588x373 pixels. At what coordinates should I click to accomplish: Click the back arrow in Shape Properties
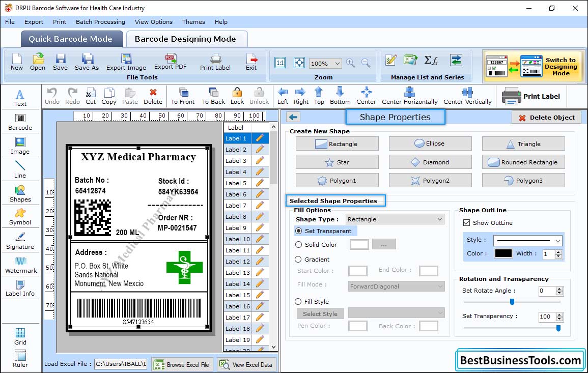click(293, 118)
